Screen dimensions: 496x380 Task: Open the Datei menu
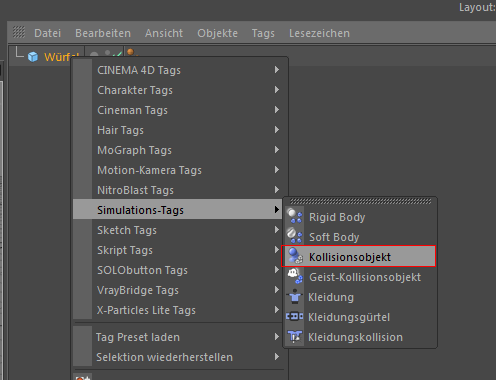(x=47, y=33)
